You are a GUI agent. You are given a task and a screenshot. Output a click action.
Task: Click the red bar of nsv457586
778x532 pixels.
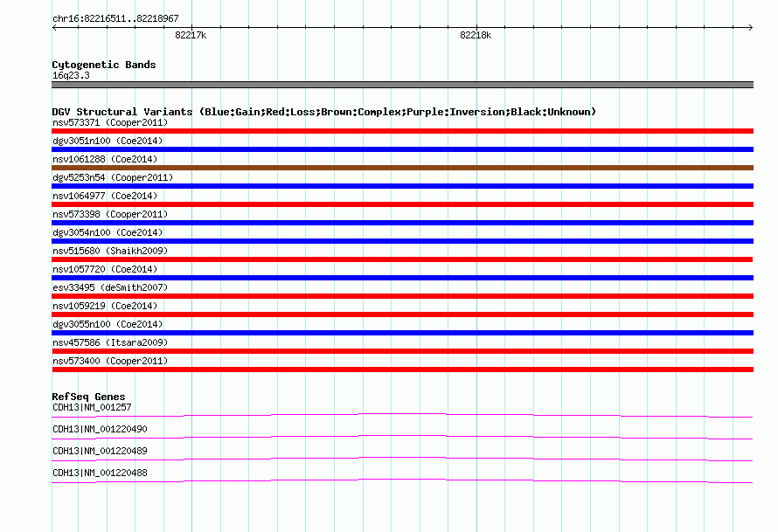pyautogui.click(x=402, y=351)
